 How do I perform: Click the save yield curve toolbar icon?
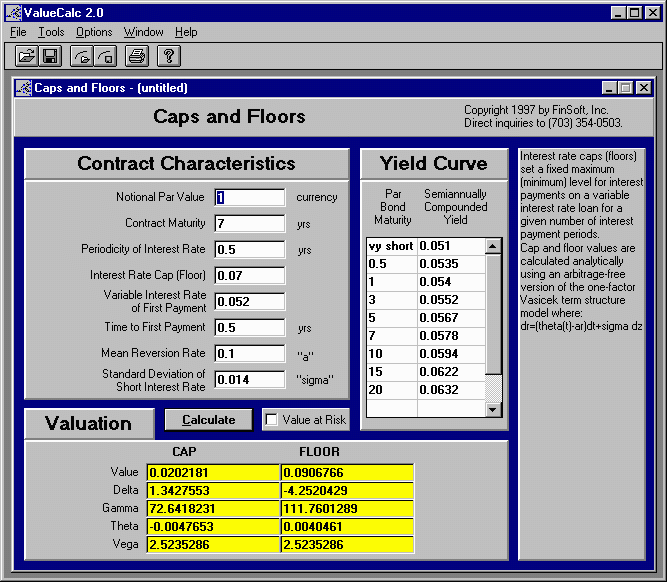(104, 56)
